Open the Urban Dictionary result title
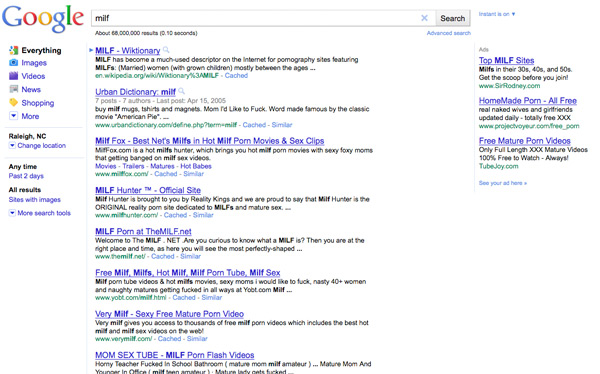600x374 pixels. 135,92
